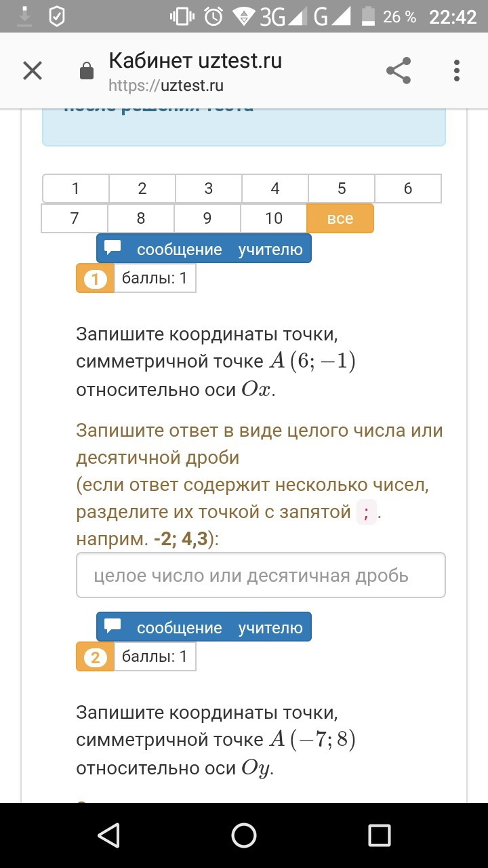Open the three-dot overflow menu
The height and width of the screenshot is (868, 488).
pos(457,71)
